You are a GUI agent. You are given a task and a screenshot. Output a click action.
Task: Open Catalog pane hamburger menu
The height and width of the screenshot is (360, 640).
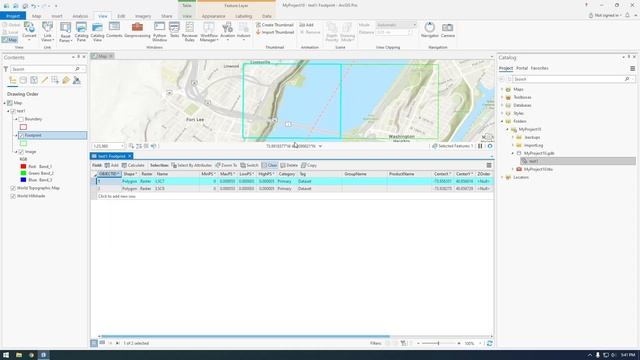[632, 69]
